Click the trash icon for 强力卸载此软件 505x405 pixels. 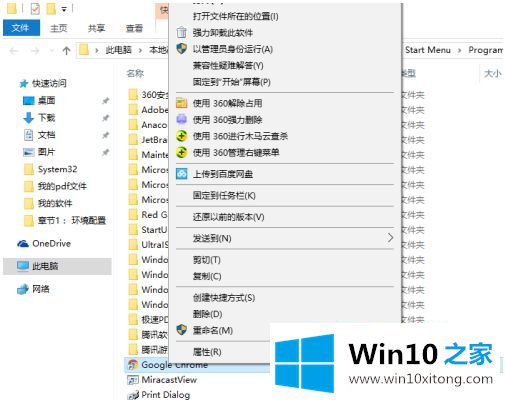pyautogui.click(x=182, y=32)
